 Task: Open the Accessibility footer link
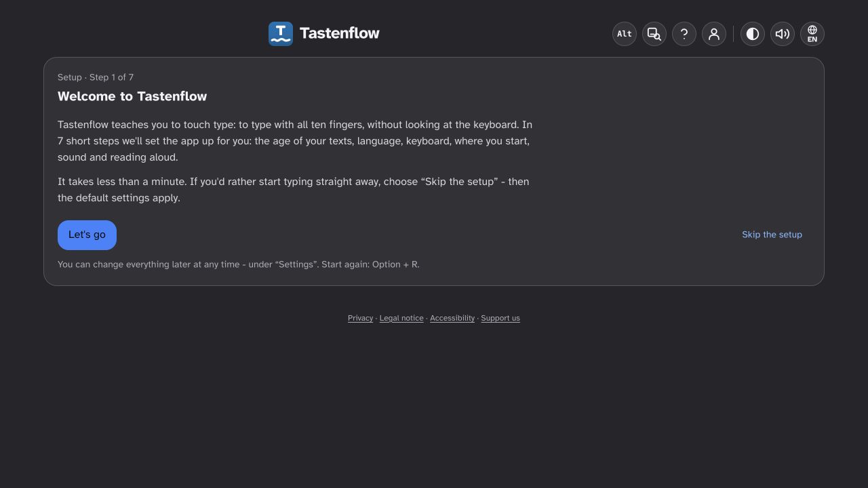coord(452,318)
